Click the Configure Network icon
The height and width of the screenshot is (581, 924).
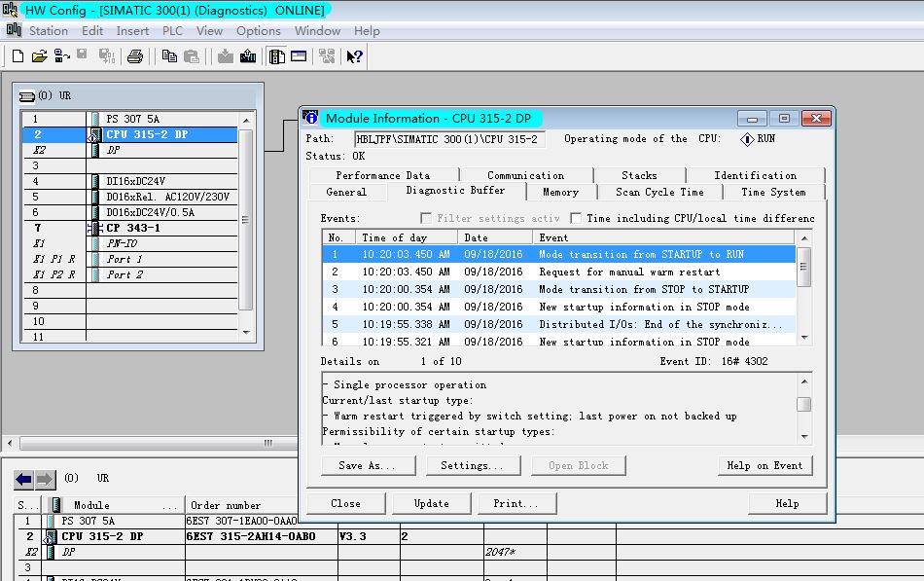point(327,56)
